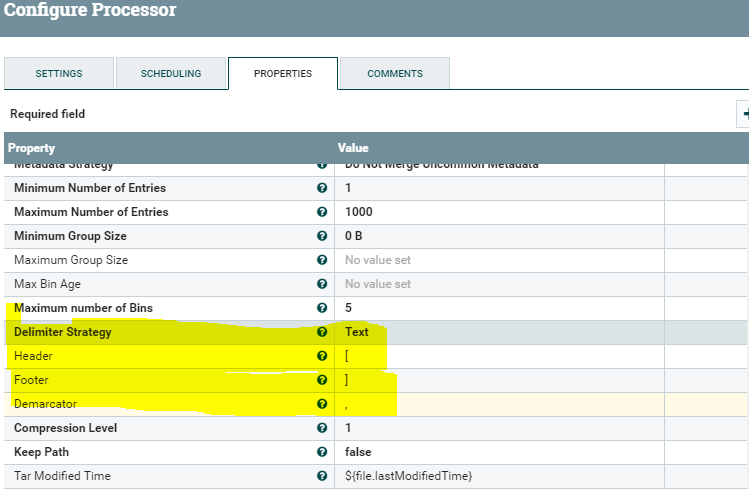Viewport: 749px width, 496px height.
Task: Click the Footer property help icon
Action: tap(322, 380)
